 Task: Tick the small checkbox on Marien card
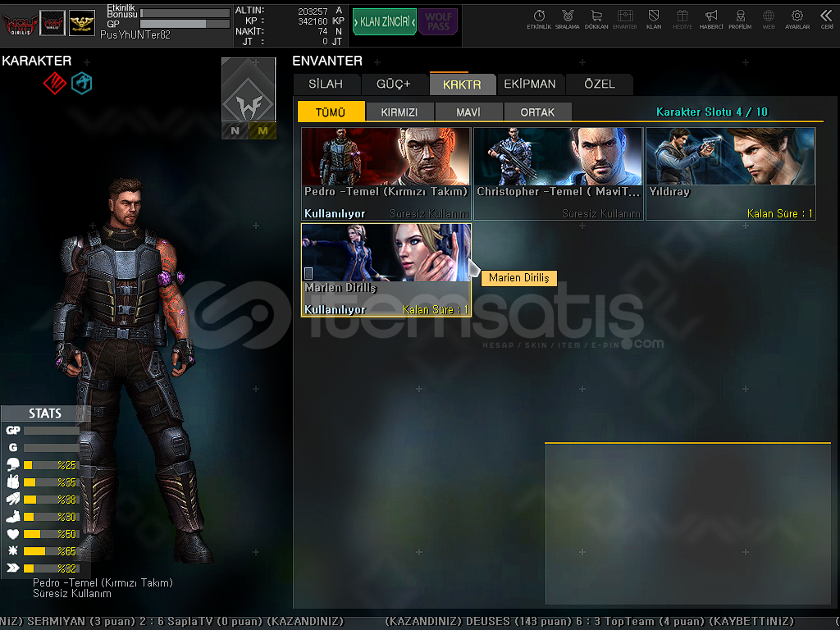(x=308, y=273)
